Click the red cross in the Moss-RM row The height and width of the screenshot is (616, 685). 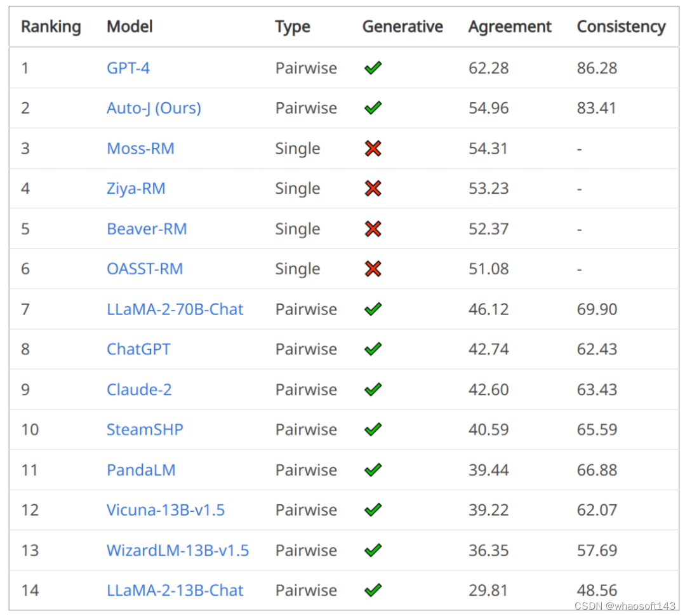pyautogui.click(x=373, y=149)
